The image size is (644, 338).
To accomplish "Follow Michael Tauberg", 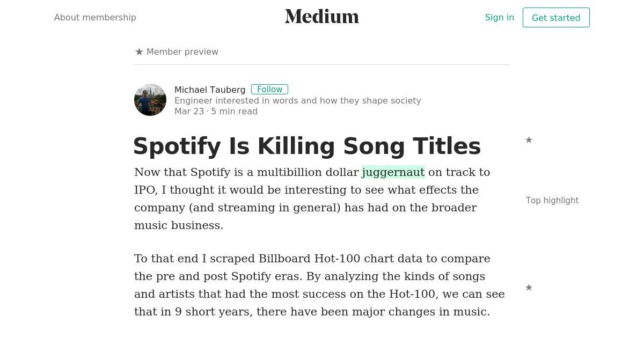I will tap(269, 90).
